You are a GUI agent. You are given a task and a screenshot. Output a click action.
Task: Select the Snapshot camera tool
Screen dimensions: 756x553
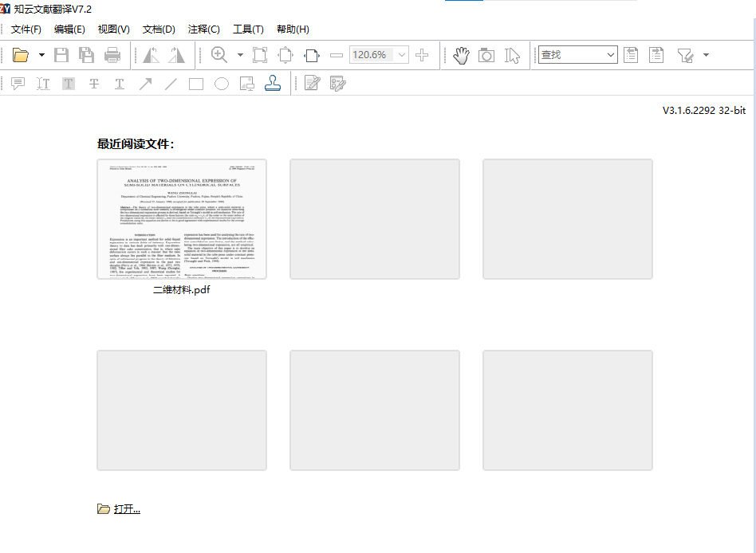[486, 55]
